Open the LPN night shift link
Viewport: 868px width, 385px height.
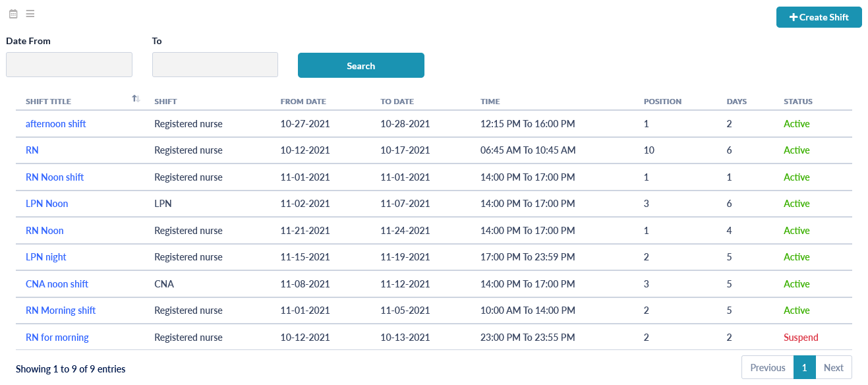pos(46,257)
